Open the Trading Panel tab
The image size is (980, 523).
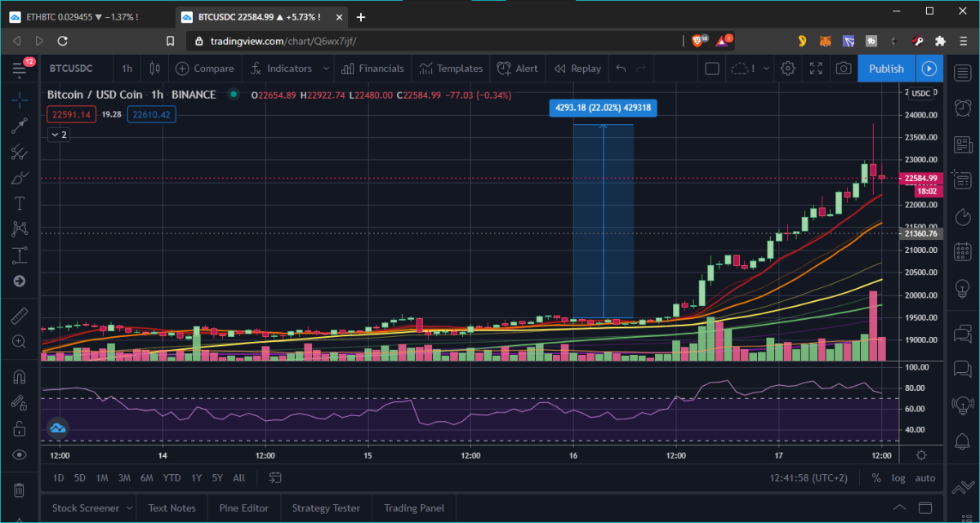[414, 507]
